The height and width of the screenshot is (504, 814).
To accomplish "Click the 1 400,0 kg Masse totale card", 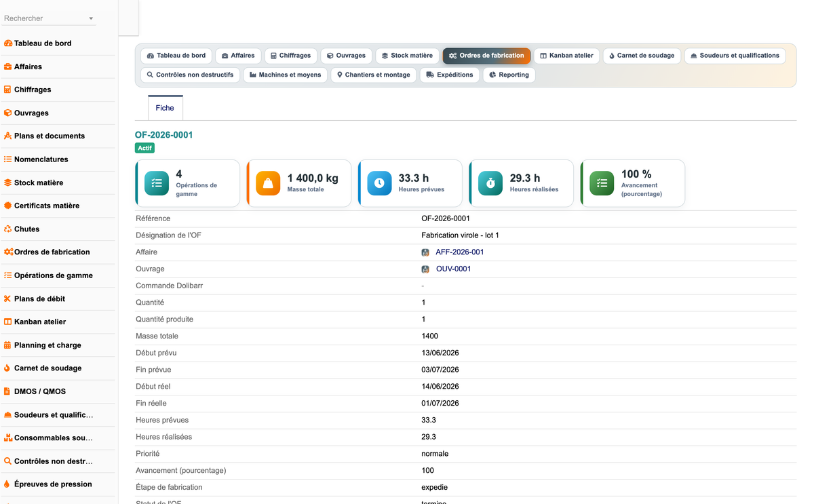I will point(299,183).
